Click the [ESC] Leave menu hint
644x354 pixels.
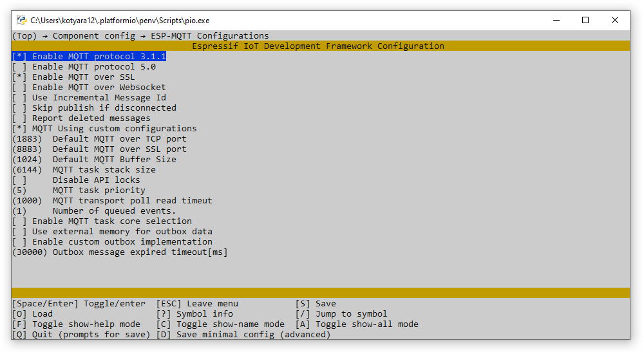[x=197, y=304]
